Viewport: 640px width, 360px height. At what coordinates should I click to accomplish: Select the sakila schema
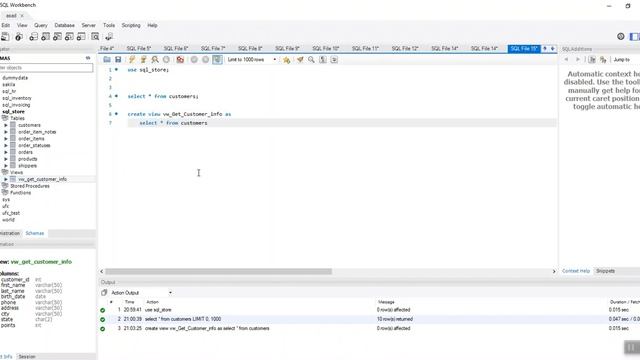pyautogui.click(x=9, y=84)
